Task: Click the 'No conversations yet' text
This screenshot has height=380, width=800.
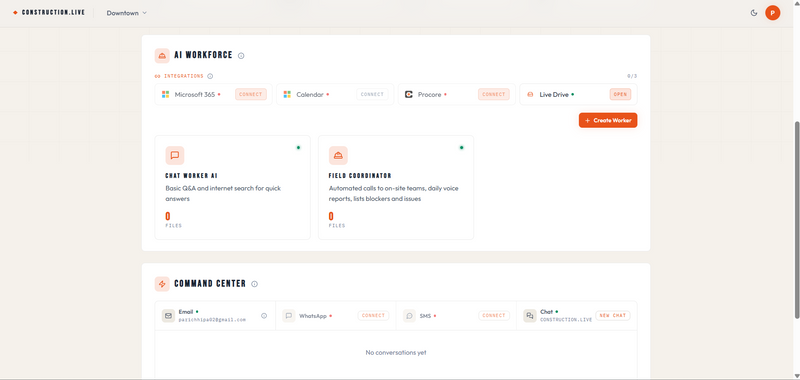Action: click(x=396, y=352)
